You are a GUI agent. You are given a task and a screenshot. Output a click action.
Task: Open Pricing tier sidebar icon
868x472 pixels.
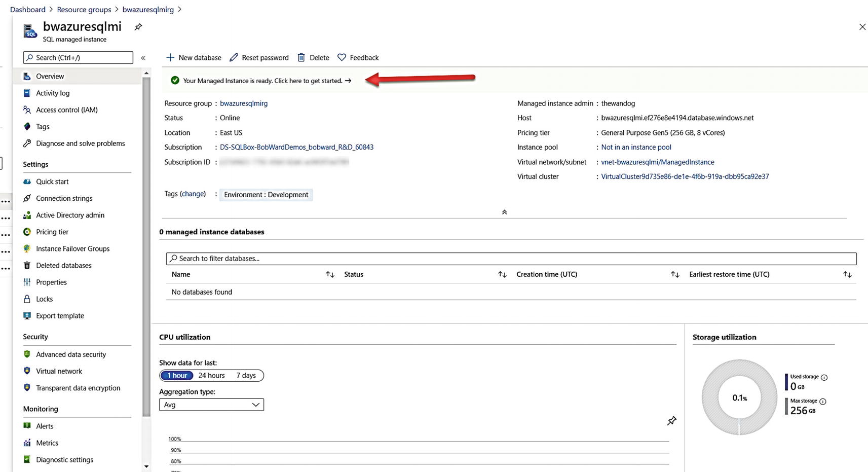[27, 232]
